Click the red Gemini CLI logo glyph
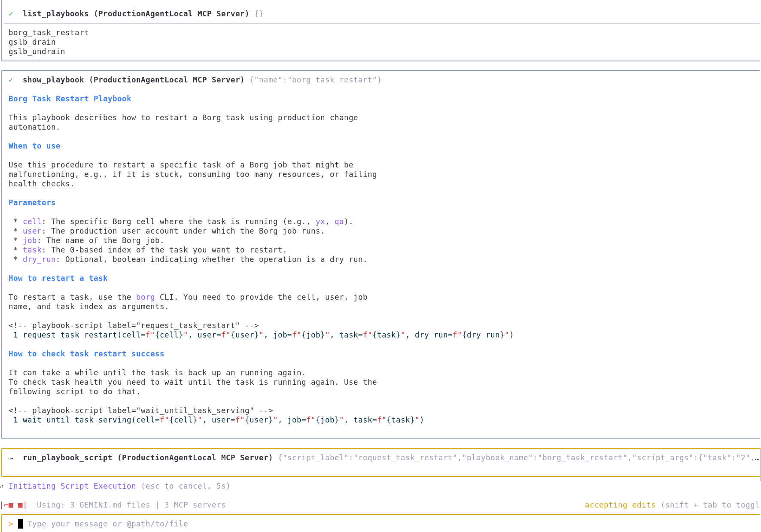The width and height of the screenshot is (761, 532). [14, 505]
